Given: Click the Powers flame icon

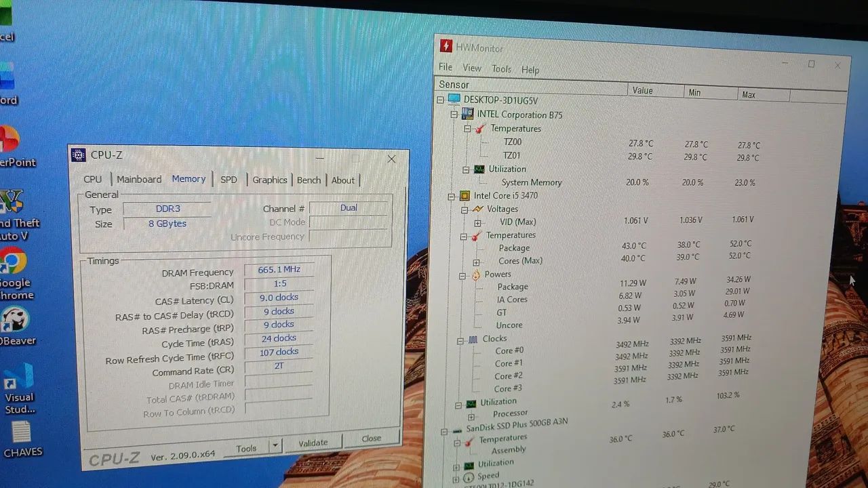Looking at the screenshot, I should [x=475, y=274].
